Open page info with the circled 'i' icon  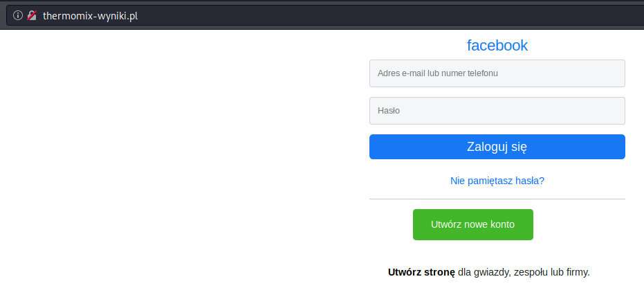pos(18,15)
